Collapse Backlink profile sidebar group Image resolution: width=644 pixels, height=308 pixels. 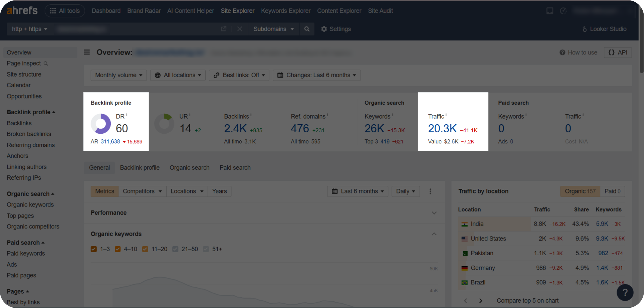(31, 112)
